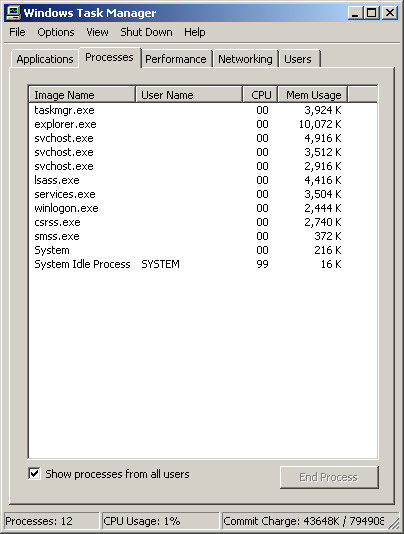This screenshot has height=534, width=404.
Task: Sort by Image Name column header
Action: [82, 95]
